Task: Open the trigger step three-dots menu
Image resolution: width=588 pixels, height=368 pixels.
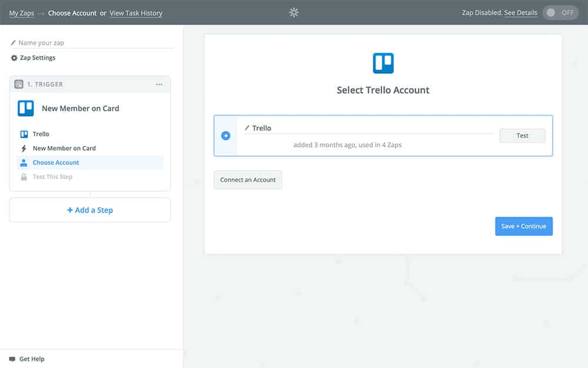Action: click(x=159, y=84)
